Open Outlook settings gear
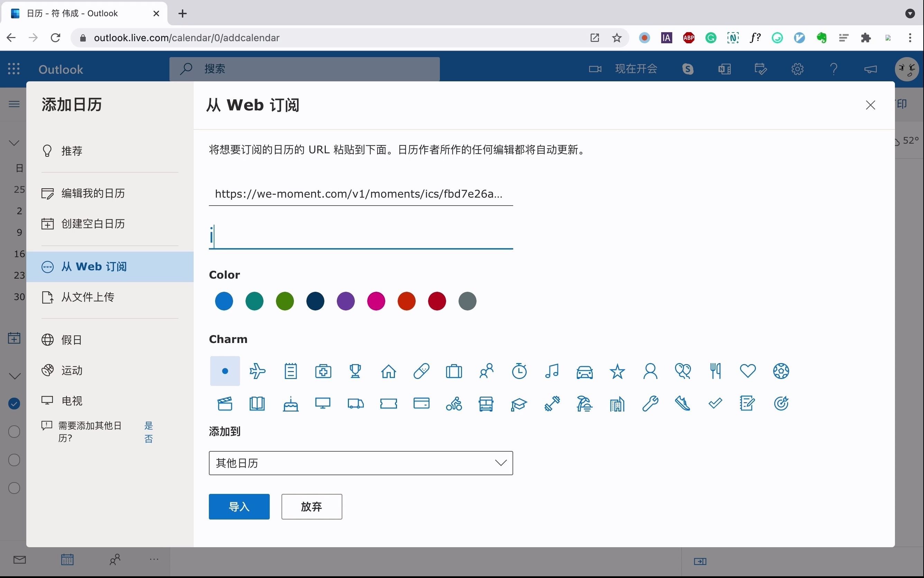 (x=797, y=69)
